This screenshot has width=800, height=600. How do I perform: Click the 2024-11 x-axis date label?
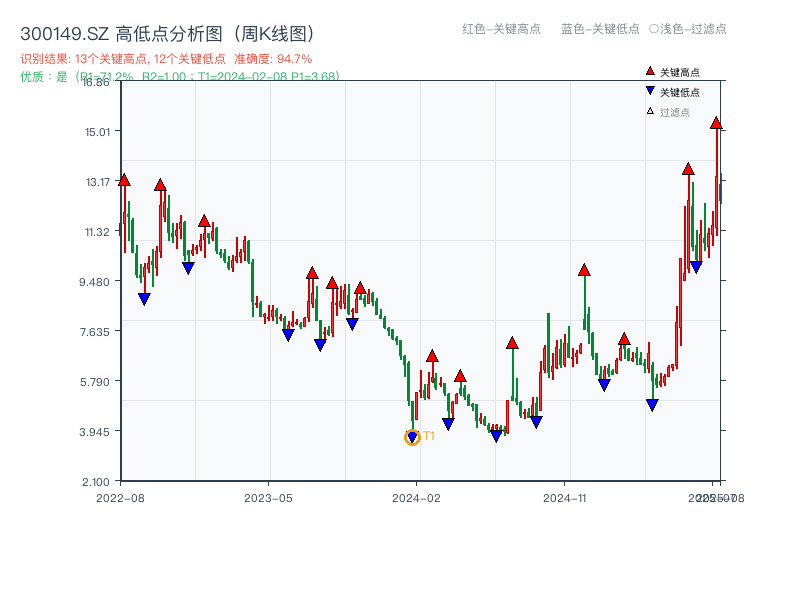pos(565,498)
